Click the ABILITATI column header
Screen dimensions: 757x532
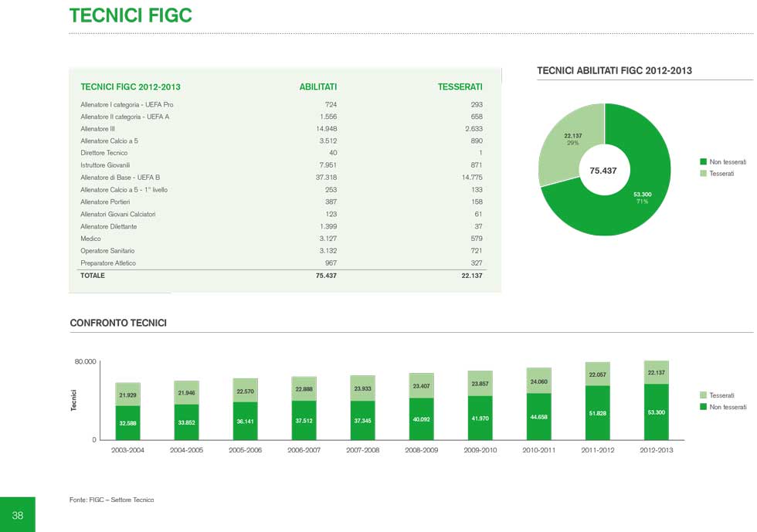point(317,87)
